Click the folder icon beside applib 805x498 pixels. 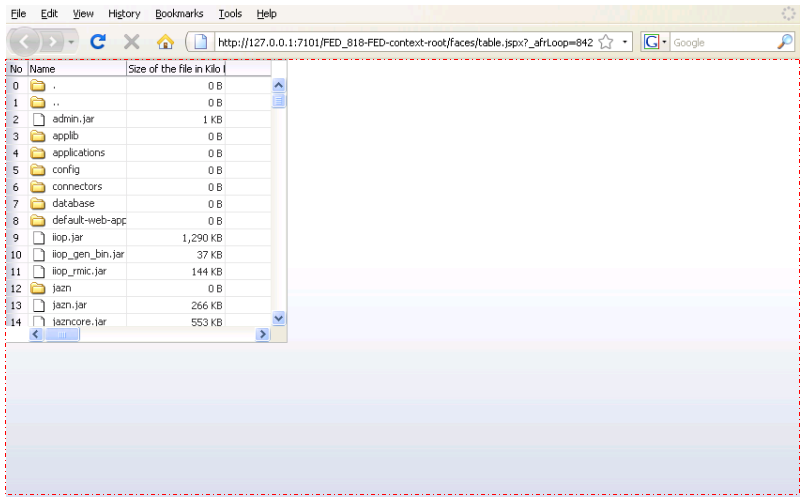tap(37, 136)
